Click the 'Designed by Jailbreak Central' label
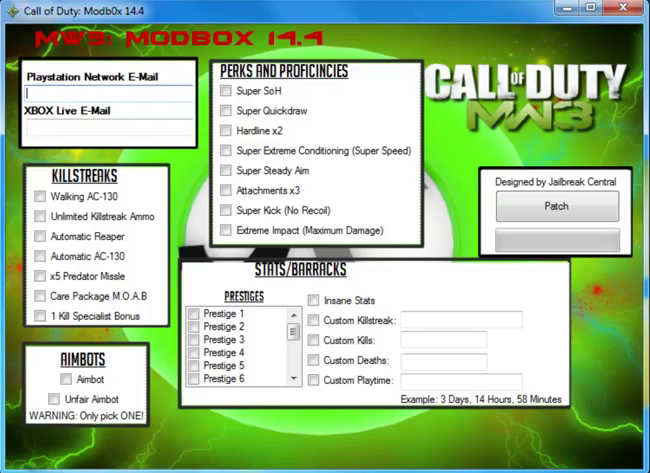Screen dimensions: 650x473 555,182
